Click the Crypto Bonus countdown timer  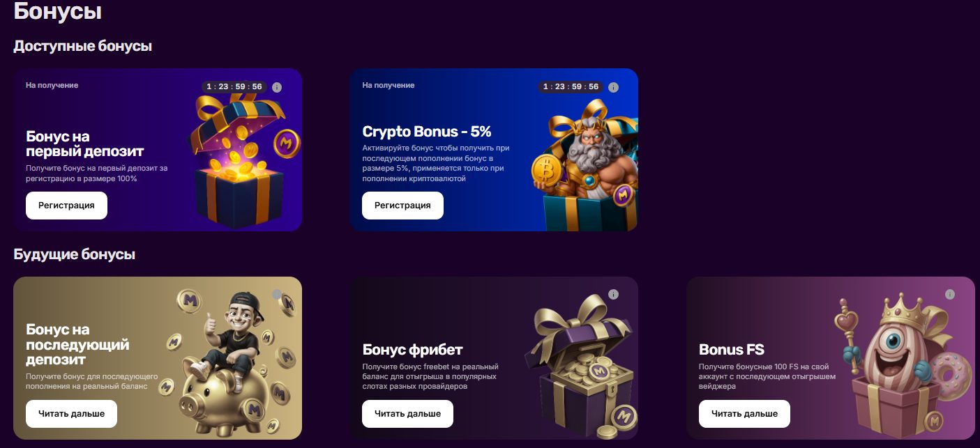pyautogui.click(x=571, y=87)
